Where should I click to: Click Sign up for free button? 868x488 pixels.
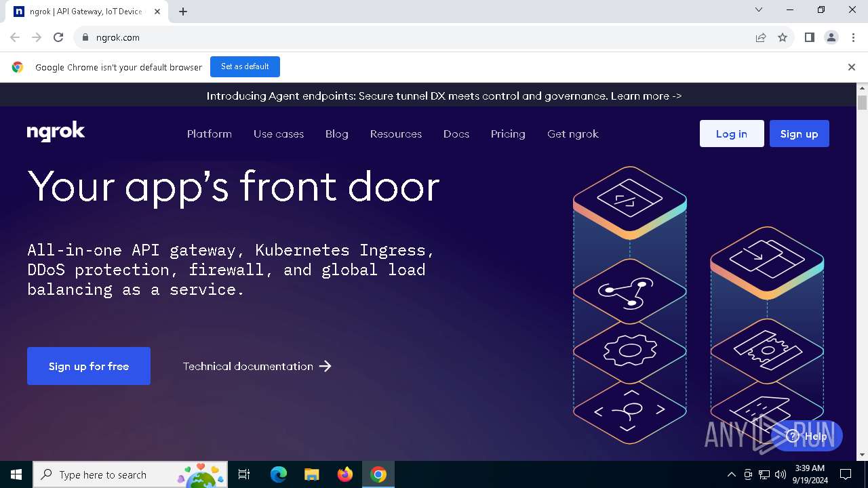tap(89, 366)
